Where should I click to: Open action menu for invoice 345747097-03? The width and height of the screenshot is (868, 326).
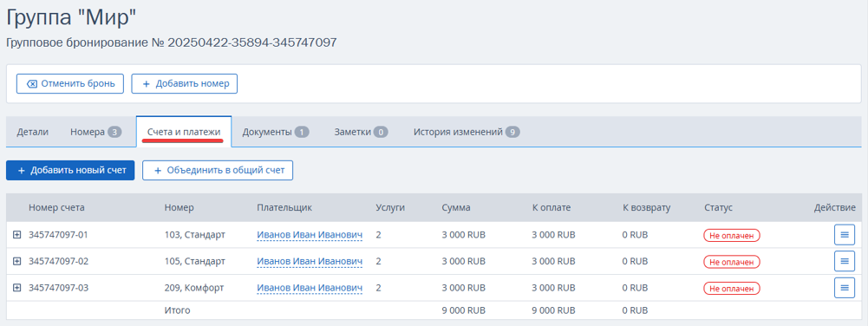(x=845, y=288)
